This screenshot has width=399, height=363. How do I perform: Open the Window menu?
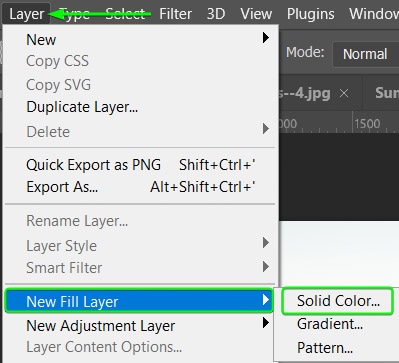coord(374,14)
